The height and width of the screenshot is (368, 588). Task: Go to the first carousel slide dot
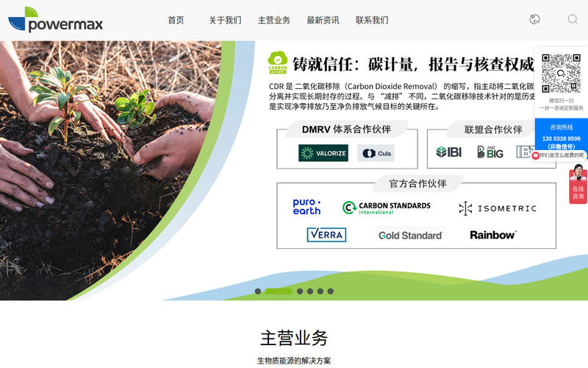pyautogui.click(x=258, y=291)
